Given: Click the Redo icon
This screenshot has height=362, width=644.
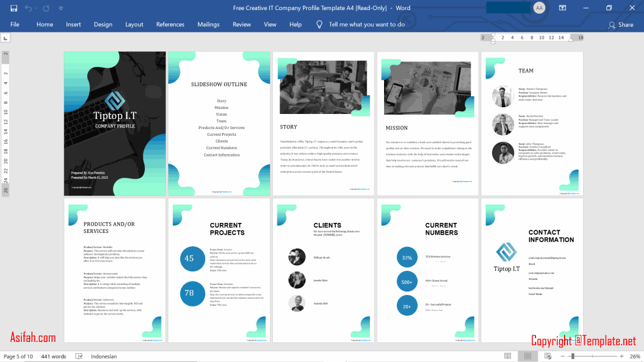Looking at the screenshot, I should pos(46,8).
